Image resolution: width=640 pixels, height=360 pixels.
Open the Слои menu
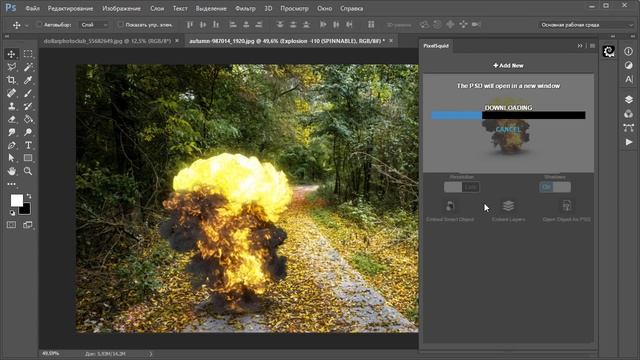pyautogui.click(x=157, y=8)
